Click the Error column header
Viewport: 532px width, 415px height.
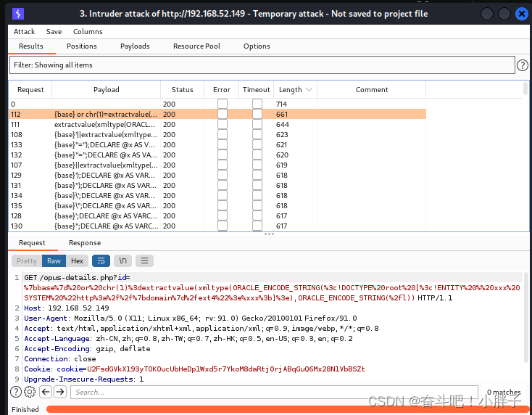point(222,90)
